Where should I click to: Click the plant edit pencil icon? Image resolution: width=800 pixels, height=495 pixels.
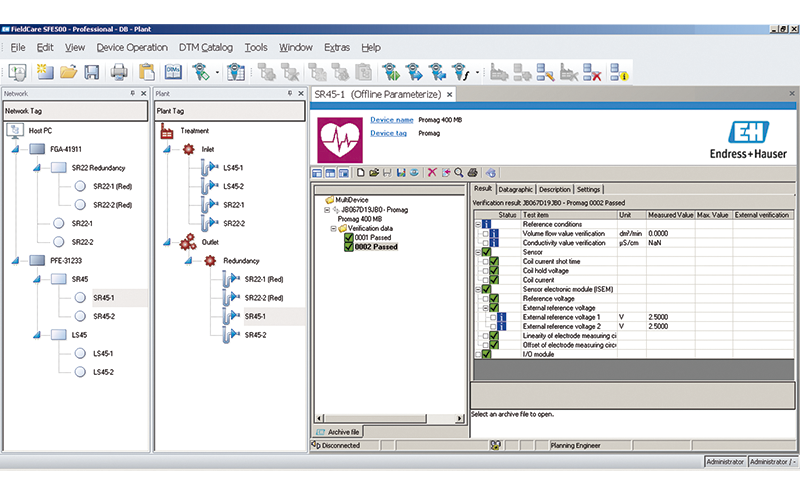coord(545,72)
